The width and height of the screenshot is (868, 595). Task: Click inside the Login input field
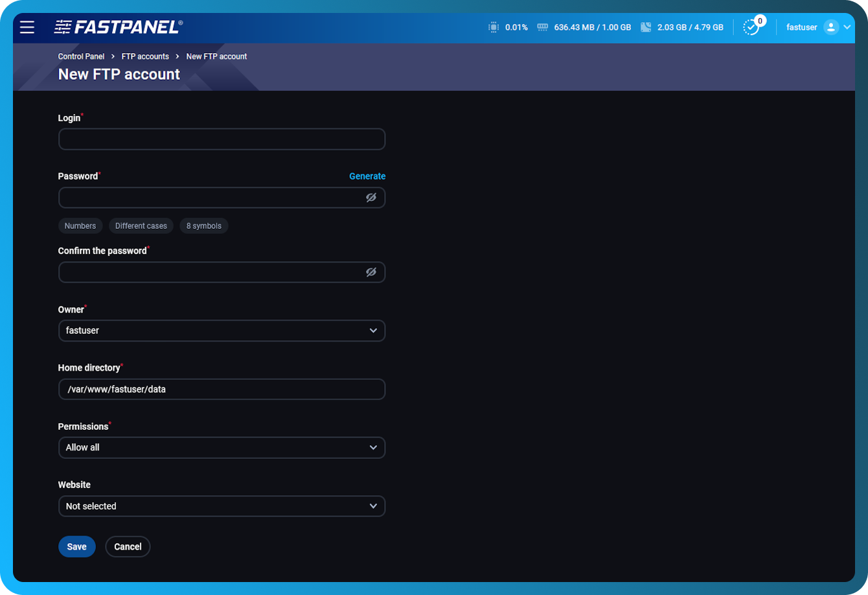pos(222,139)
